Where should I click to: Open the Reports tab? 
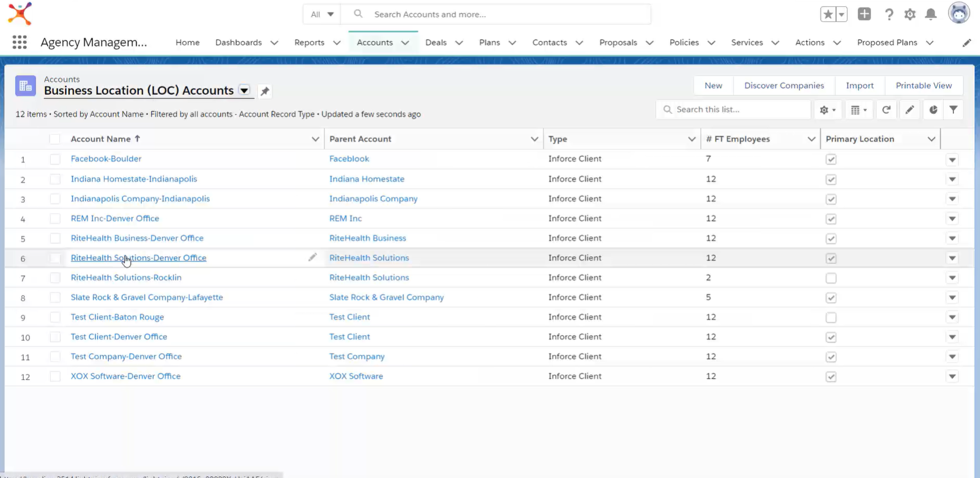tap(309, 42)
